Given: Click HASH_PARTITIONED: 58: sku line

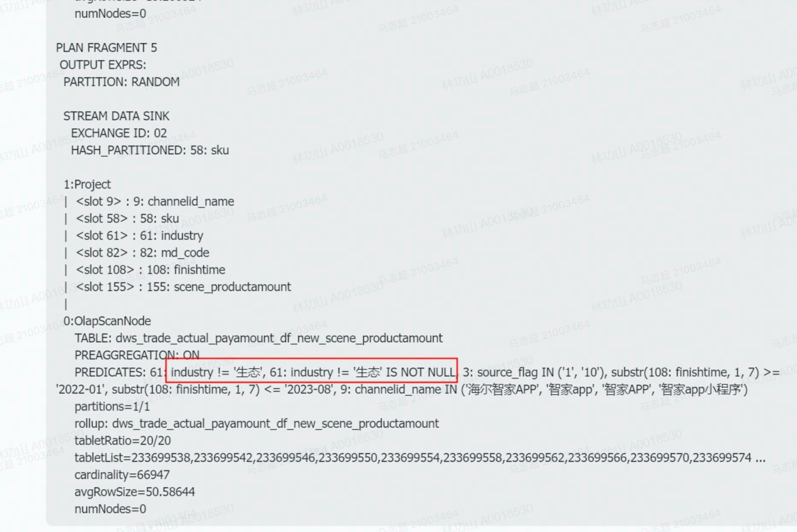Looking at the screenshot, I should click(x=150, y=150).
